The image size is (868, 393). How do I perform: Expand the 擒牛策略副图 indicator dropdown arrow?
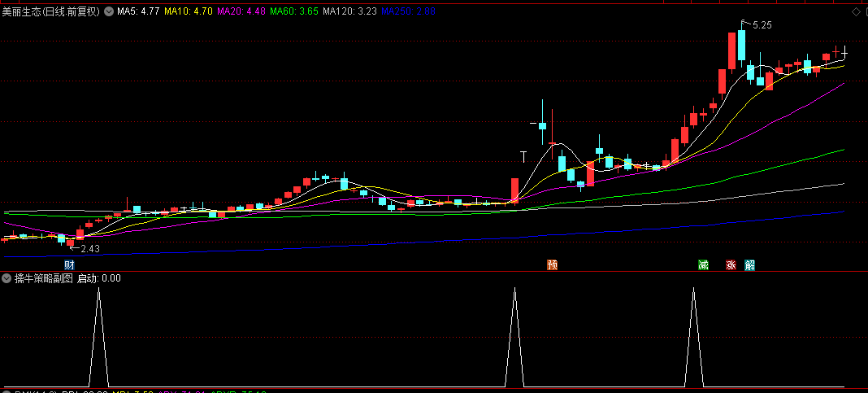[x=7, y=278]
